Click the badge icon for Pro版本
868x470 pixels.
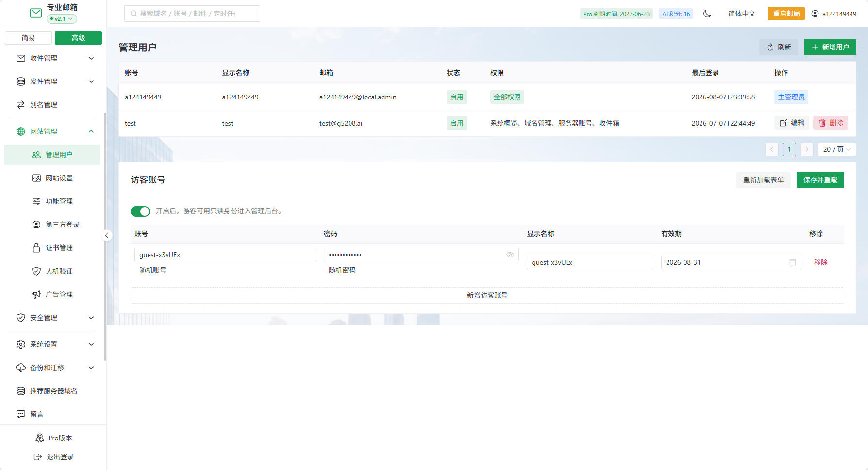coord(40,438)
